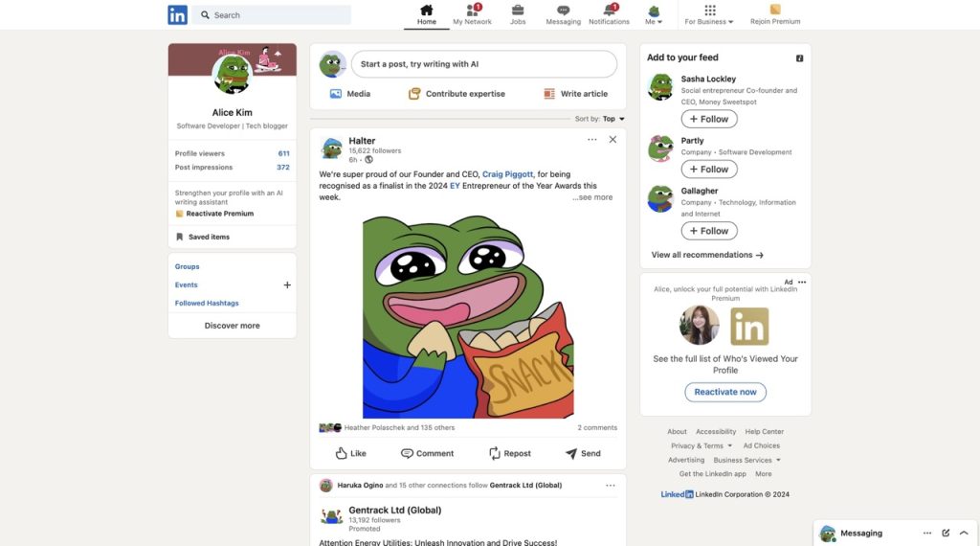Go to My Network tab
Screen dimensions: 980x546
coord(472,14)
